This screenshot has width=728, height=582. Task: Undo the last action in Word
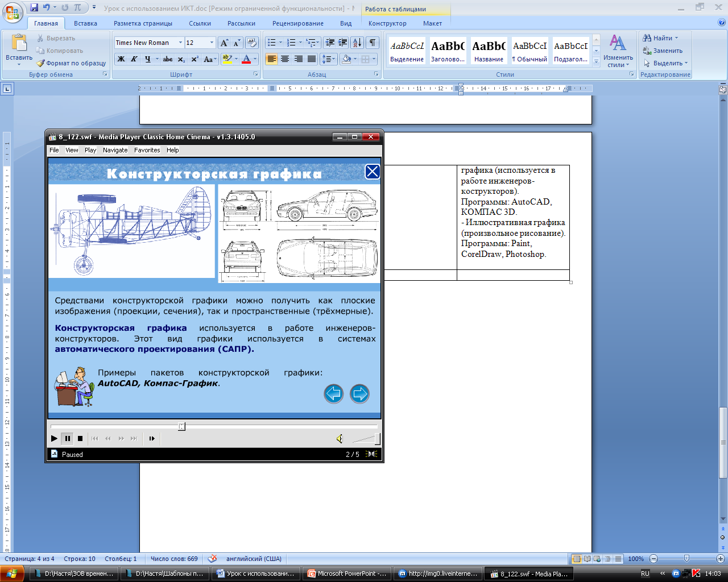tap(47, 8)
